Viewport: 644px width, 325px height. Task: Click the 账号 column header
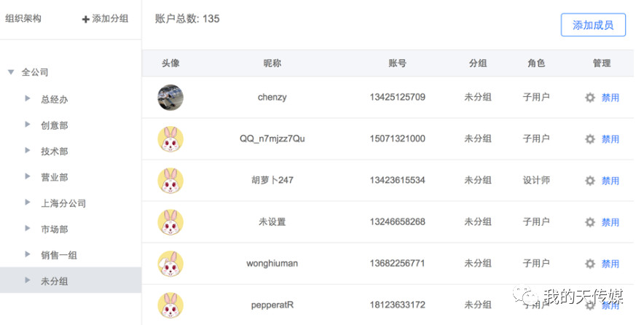tap(397, 63)
